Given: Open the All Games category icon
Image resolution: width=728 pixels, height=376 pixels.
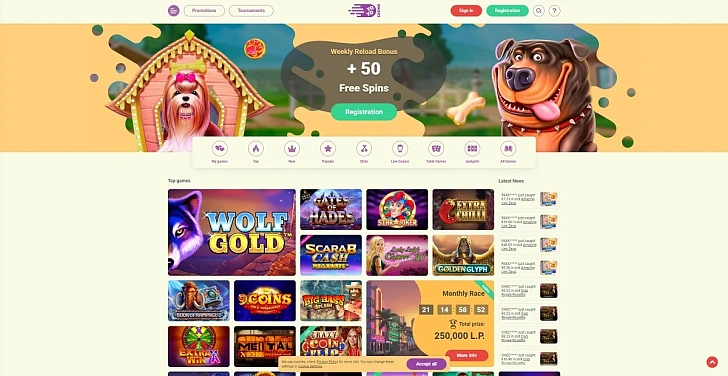Looking at the screenshot, I should click(508, 149).
